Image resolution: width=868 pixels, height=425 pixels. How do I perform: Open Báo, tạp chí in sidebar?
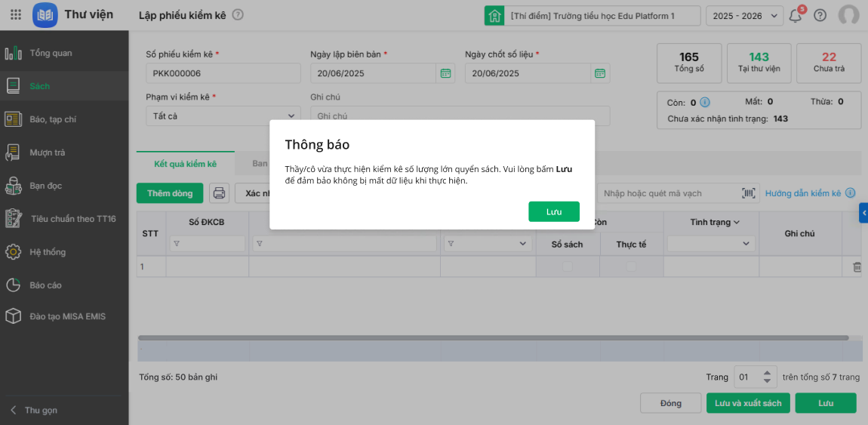(64, 119)
